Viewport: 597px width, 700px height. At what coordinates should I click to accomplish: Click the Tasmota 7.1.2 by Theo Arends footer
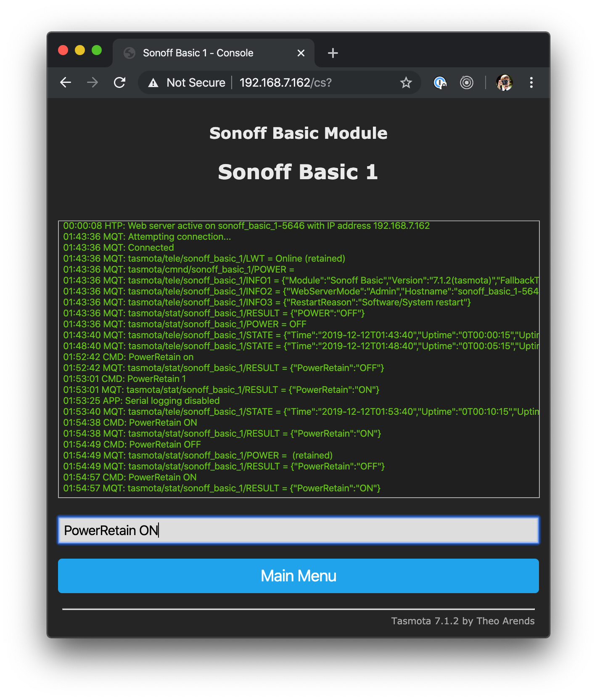pyautogui.click(x=463, y=621)
